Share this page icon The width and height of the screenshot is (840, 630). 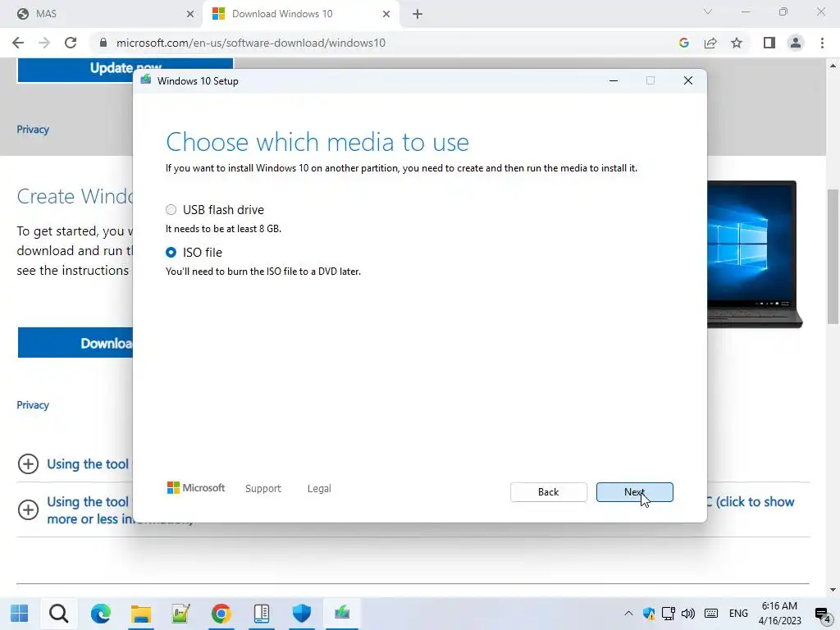[x=710, y=43]
